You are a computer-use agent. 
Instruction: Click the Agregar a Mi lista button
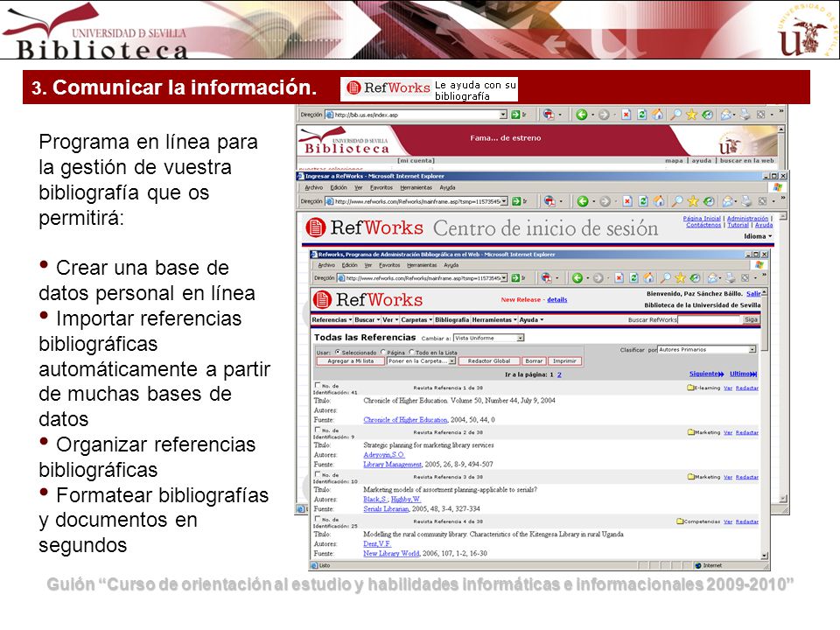click(350, 361)
